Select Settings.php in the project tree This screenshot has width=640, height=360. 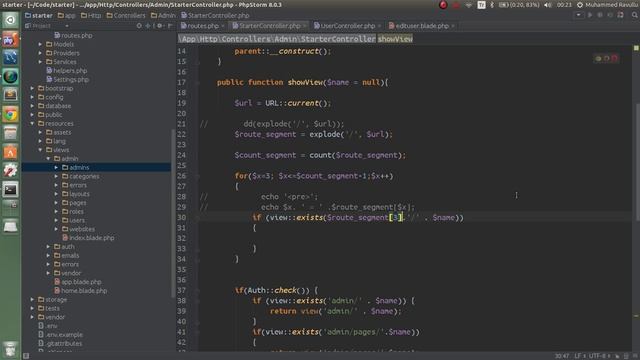(67, 80)
